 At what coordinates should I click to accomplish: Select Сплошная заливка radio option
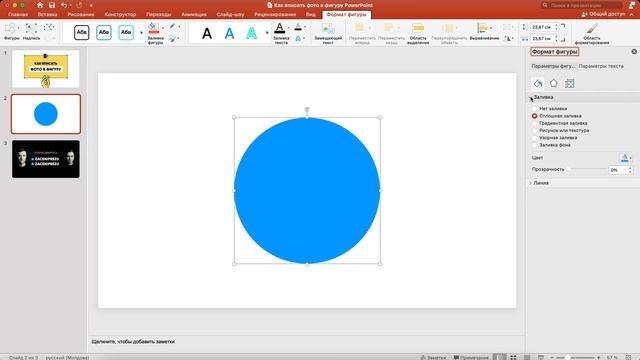pyautogui.click(x=534, y=116)
